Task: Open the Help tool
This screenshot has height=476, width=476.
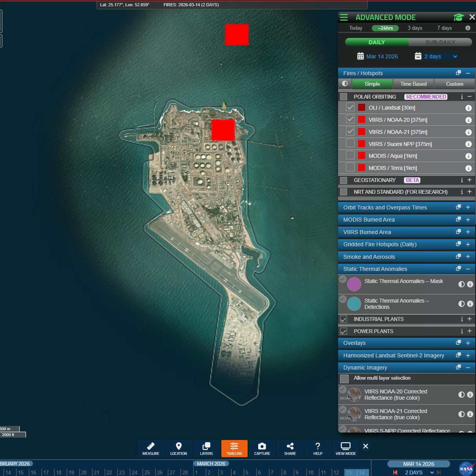Action: click(318, 449)
